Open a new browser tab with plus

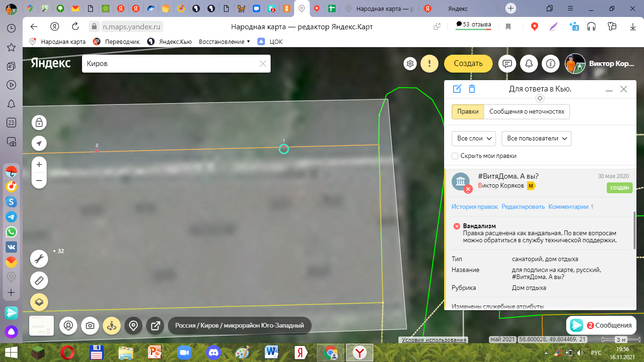pos(511,8)
